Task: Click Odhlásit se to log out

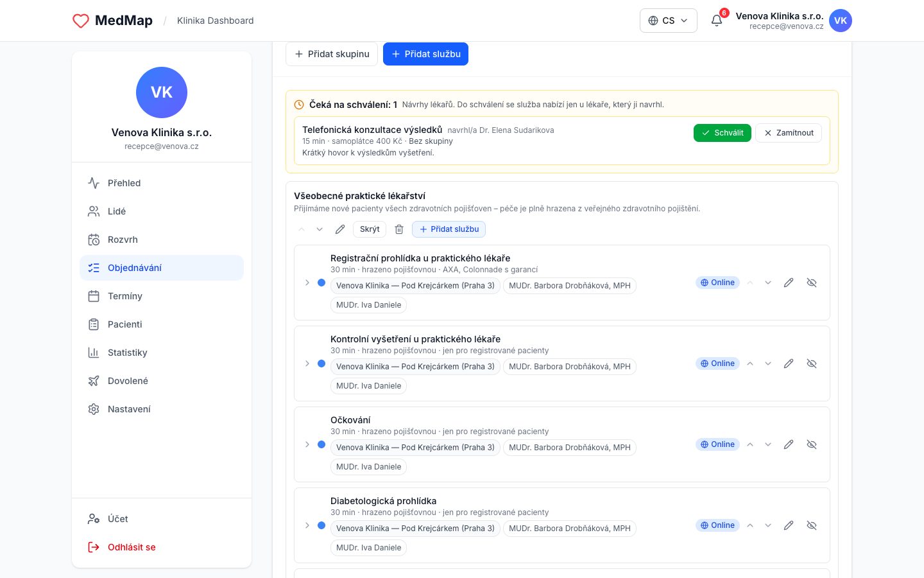Action: point(162,547)
